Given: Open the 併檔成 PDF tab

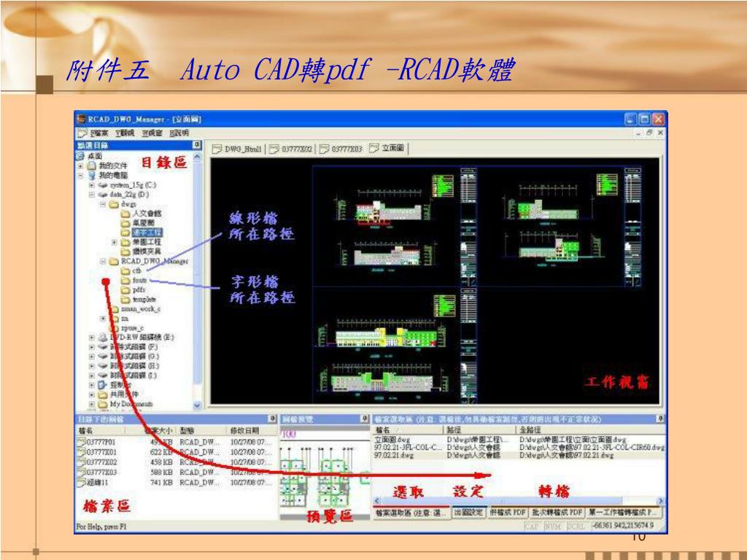Looking at the screenshot, I should pos(508,513).
